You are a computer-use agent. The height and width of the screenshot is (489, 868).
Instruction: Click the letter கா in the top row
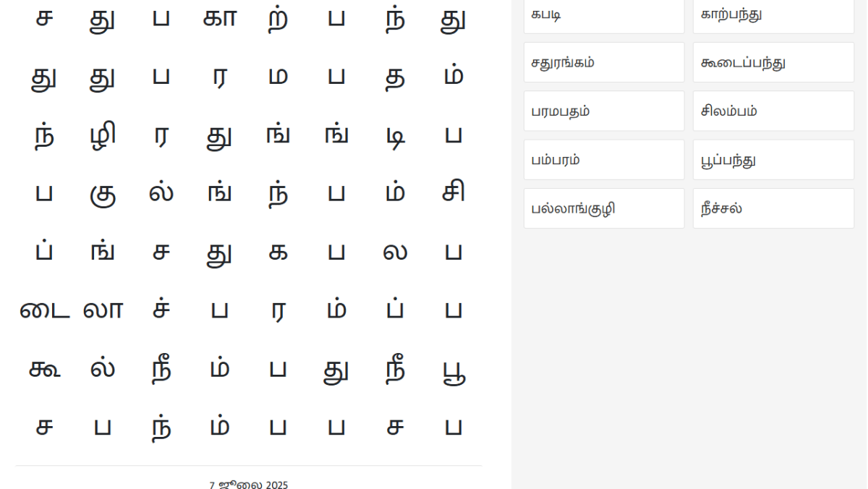tap(220, 20)
